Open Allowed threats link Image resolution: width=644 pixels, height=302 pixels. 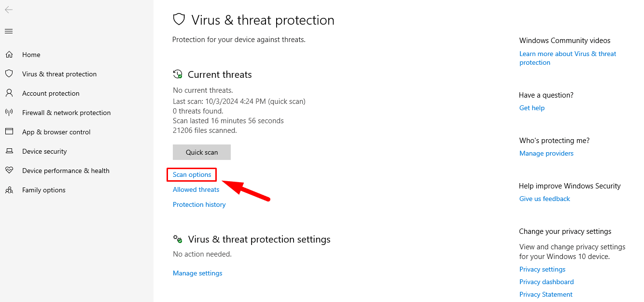pos(196,189)
